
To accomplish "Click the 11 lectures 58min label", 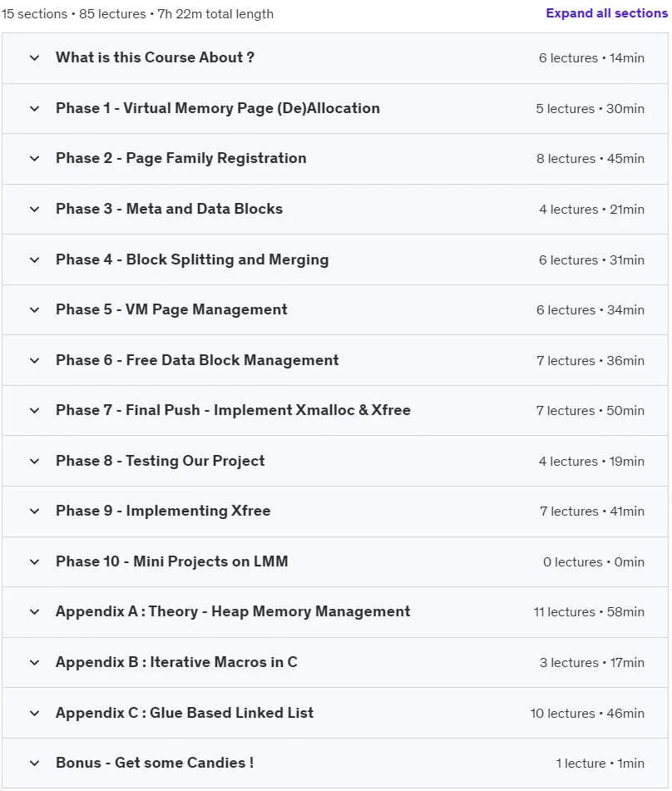I will 589,612.
